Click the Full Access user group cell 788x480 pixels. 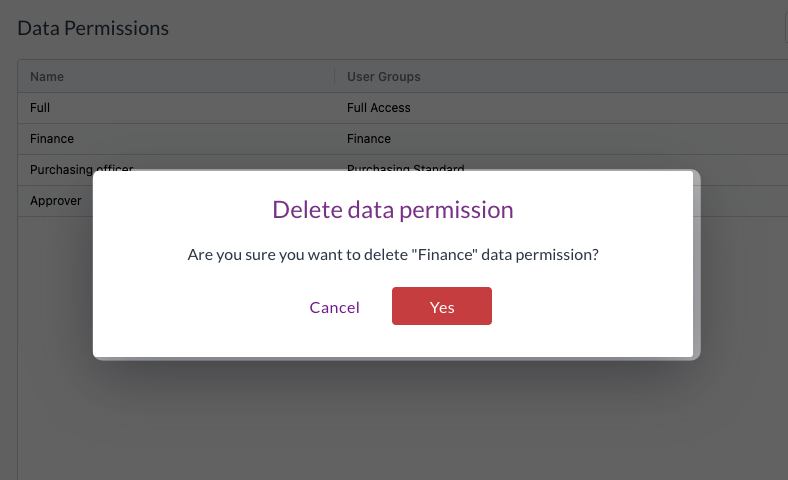[378, 107]
